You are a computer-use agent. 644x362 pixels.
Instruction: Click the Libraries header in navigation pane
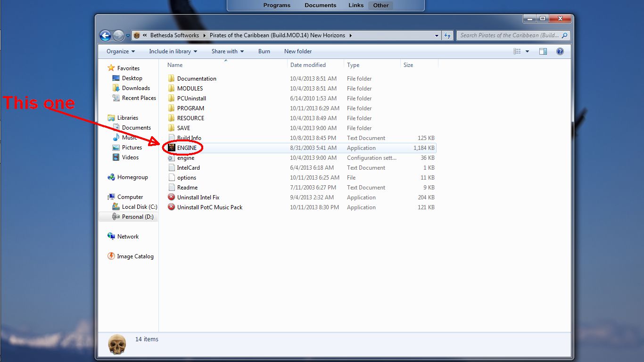click(123, 118)
